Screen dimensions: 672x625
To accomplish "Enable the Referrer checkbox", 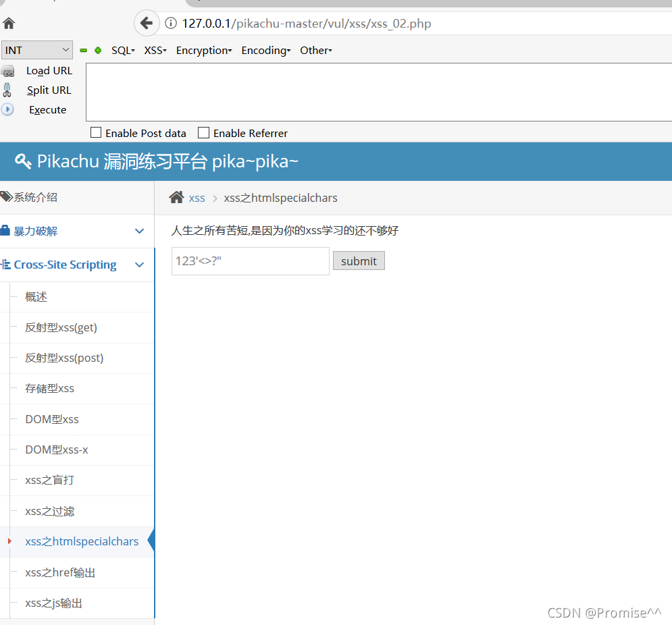I will [x=203, y=132].
